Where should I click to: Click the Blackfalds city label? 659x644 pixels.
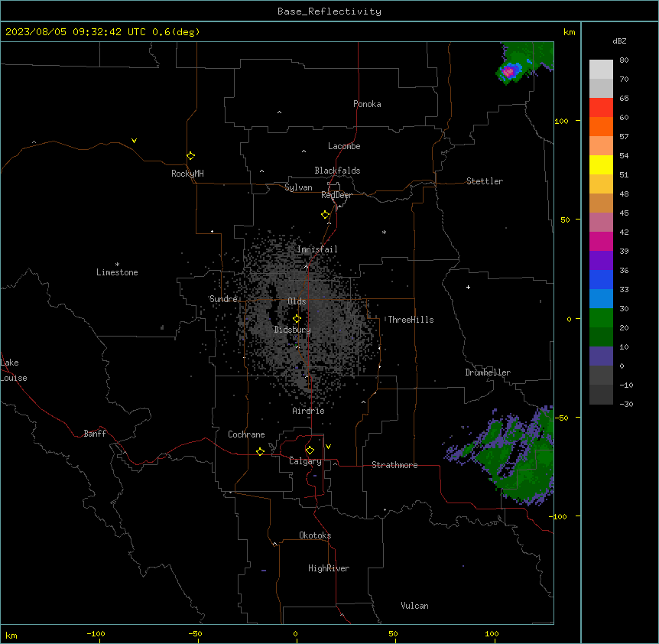coord(337,171)
